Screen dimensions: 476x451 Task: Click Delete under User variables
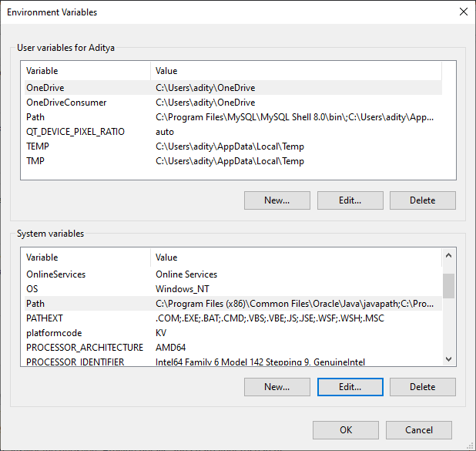pos(422,200)
